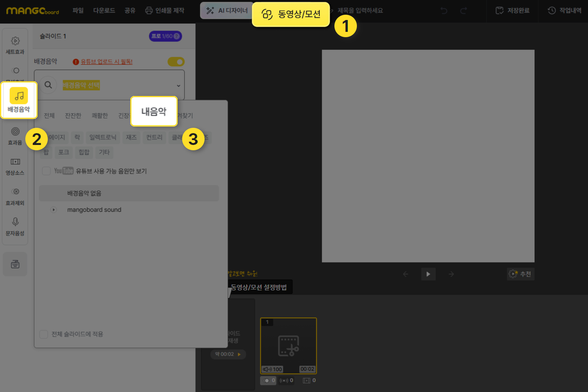Image resolution: width=588 pixels, height=392 pixels.
Task: Check 유튜브 사용 가능 음원만 보기
Action: tap(47, 171)
